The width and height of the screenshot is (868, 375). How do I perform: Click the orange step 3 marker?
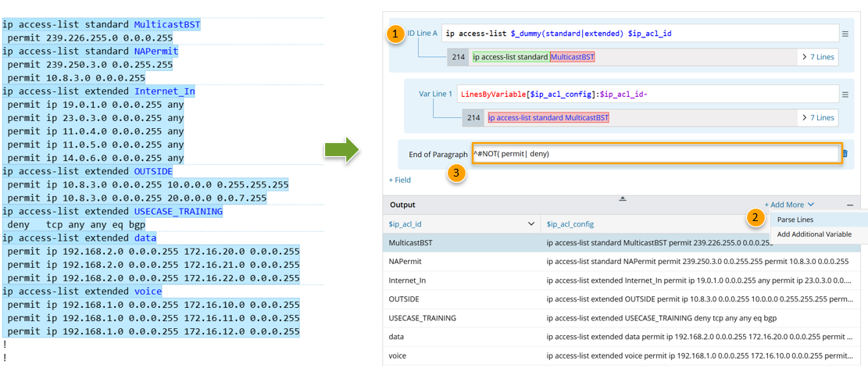pos(457,173)
